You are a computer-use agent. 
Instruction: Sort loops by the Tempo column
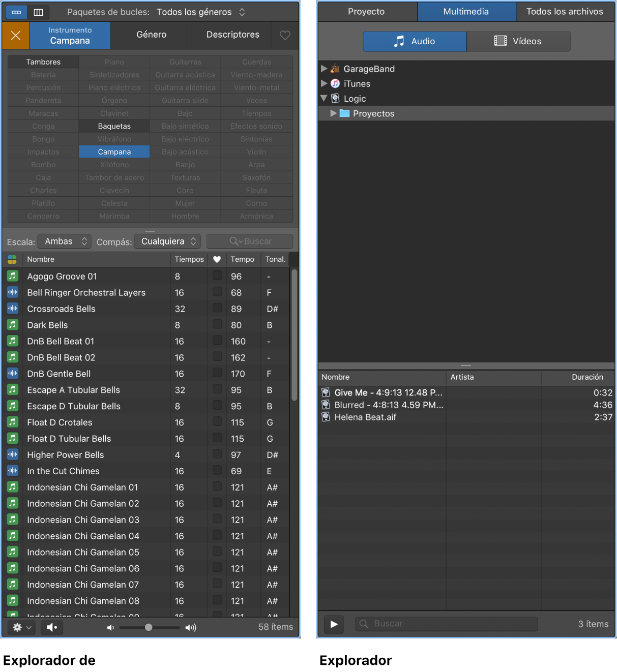tap(243, 259)
